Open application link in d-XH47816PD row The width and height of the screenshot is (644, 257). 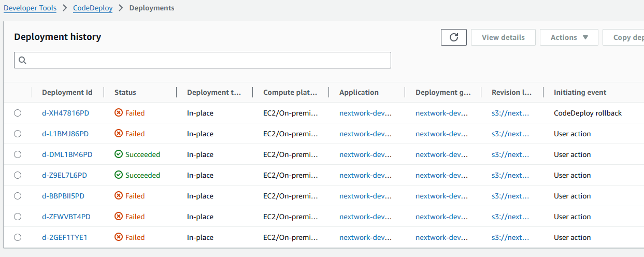click(x=365, y=113)
